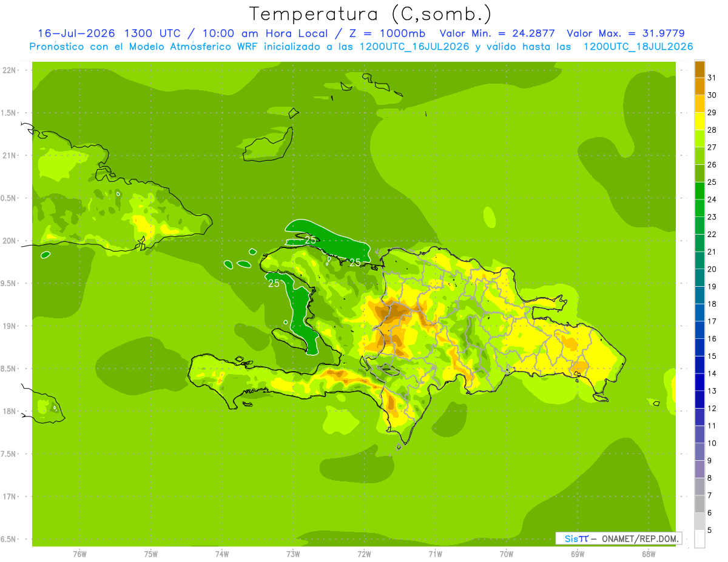Viewport: 728px width, 562px height.
Task: Click legend value 31
Action: tap(712, 78)
